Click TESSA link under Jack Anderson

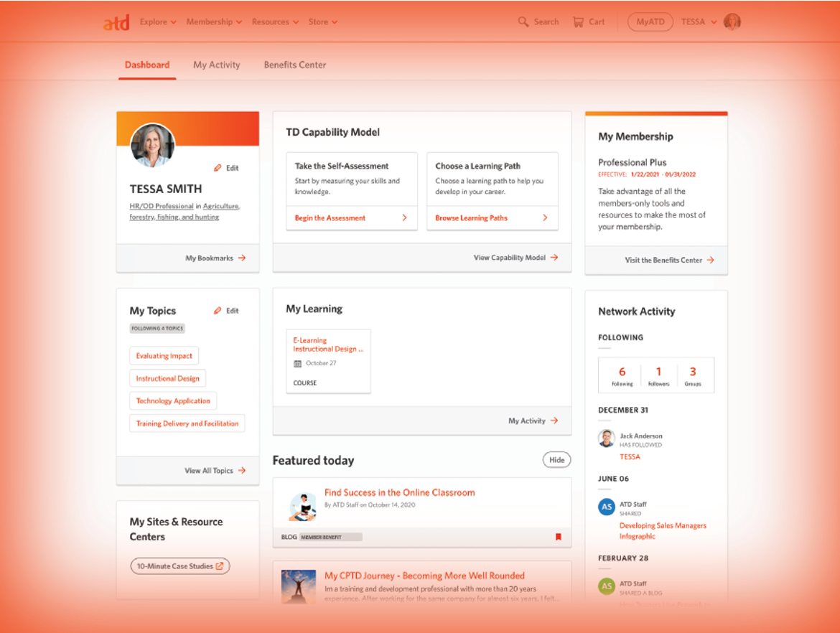point(630,457)
